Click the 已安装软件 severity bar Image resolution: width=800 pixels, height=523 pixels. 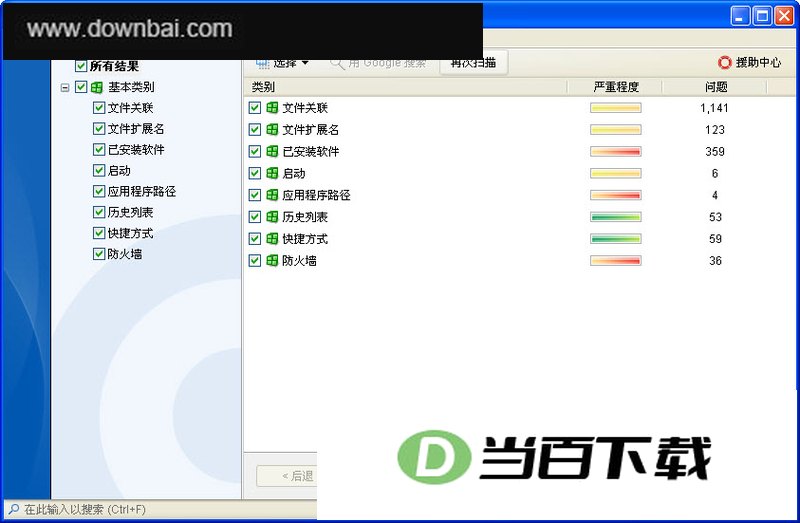(x=616, y=152)
